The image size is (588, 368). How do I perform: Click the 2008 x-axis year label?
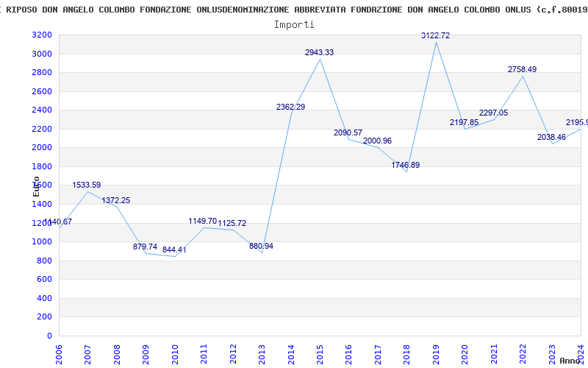point(117,354)
